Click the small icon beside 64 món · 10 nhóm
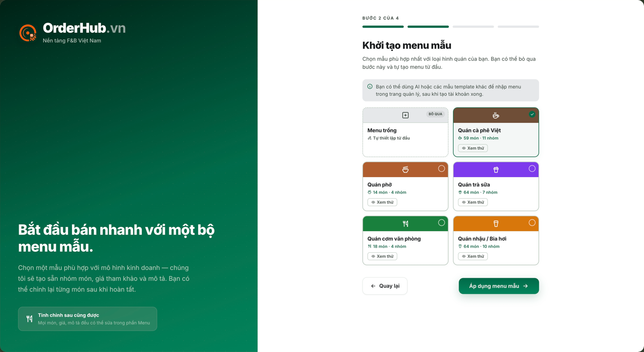 click(x=460, y=246)
